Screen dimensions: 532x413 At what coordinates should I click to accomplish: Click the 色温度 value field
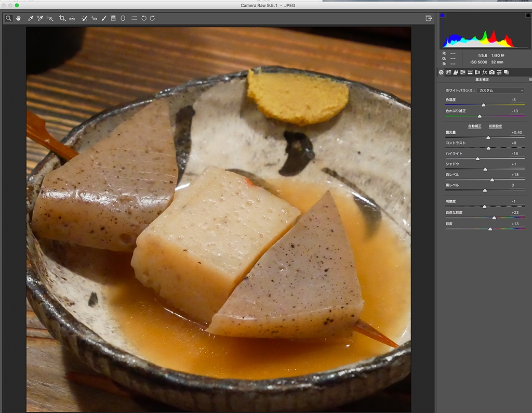(513, 99)
